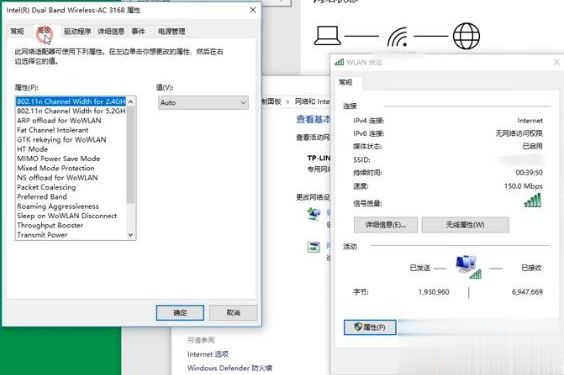Open the 驱动程序 tab

pos(77,32)
